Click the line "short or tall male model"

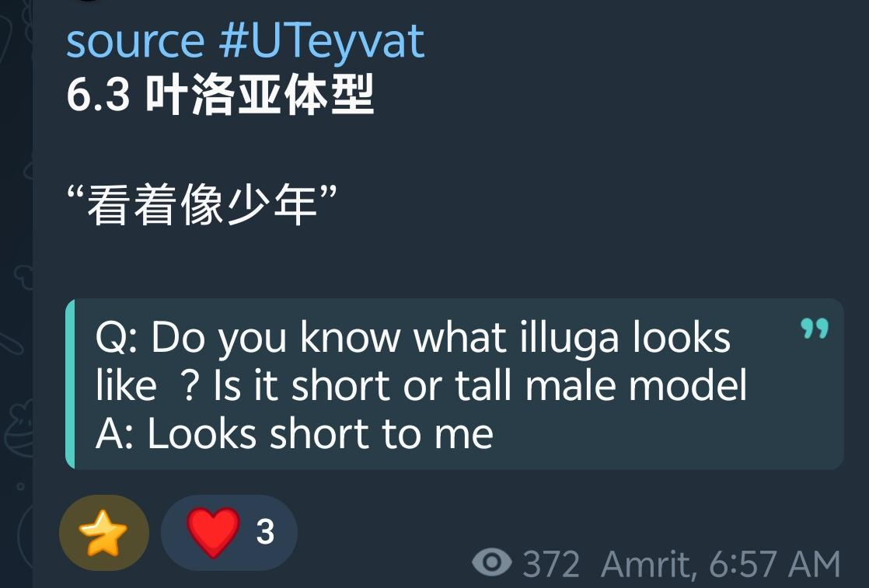pos(519,385)
